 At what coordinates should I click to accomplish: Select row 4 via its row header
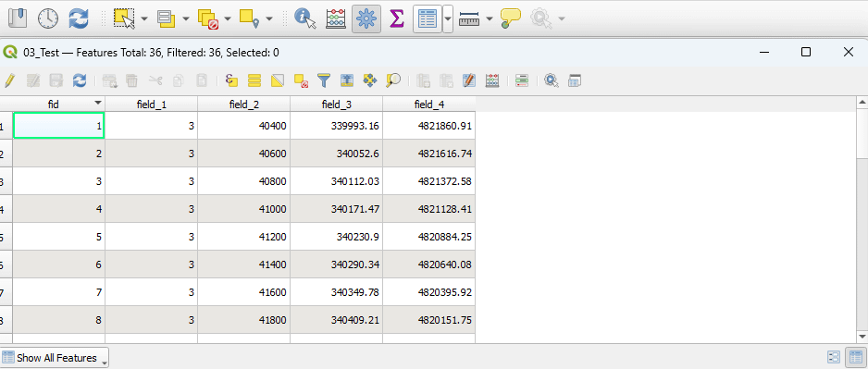coord(6,209)
